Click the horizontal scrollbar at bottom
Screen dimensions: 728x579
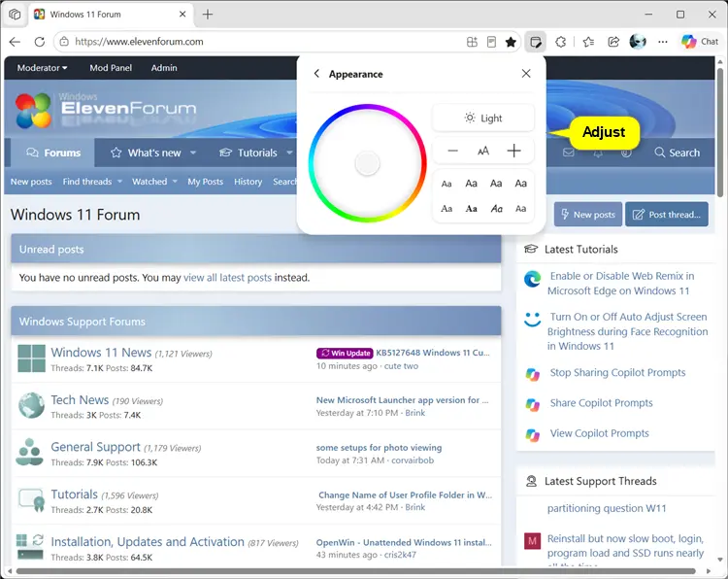(355, 571)
